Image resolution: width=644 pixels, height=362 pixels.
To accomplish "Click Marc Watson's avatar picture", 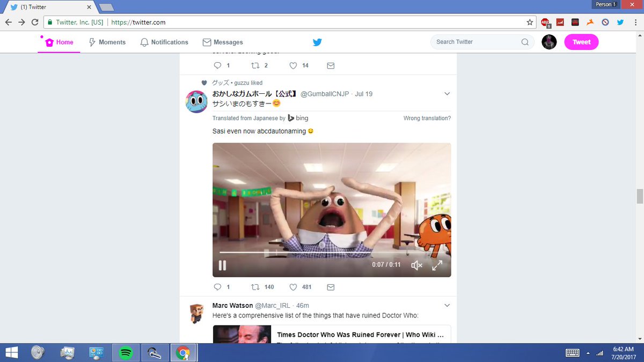I will click(196, 313).
